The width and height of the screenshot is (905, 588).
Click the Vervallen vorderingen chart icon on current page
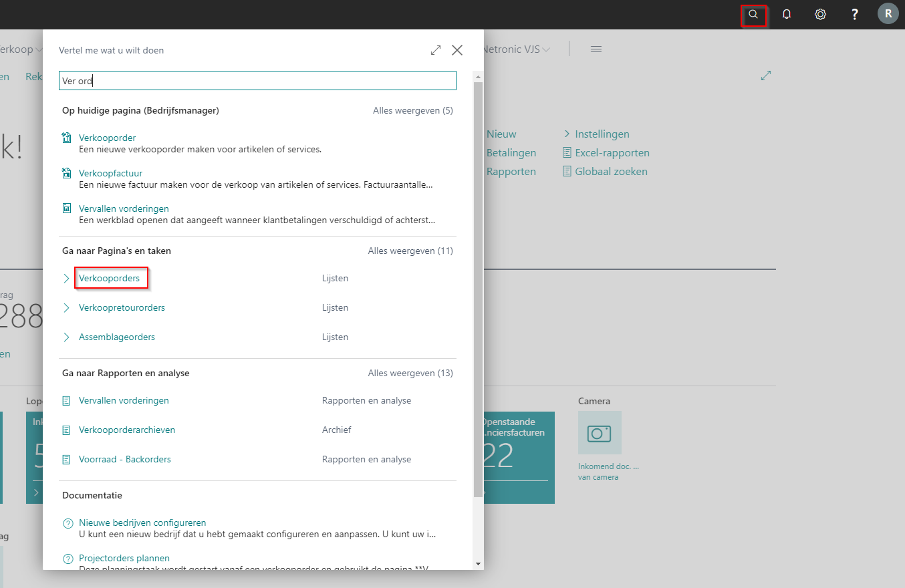[66, 209]
